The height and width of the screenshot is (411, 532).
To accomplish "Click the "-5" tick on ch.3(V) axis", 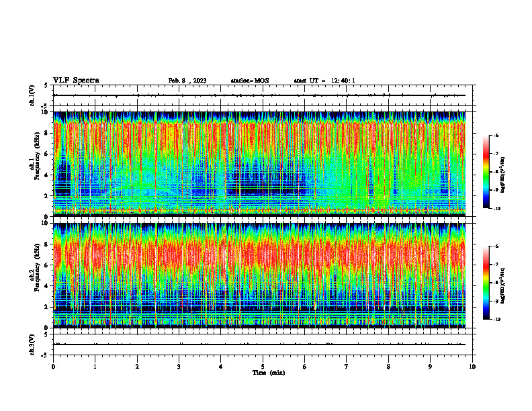I will [x=45, y=355].
